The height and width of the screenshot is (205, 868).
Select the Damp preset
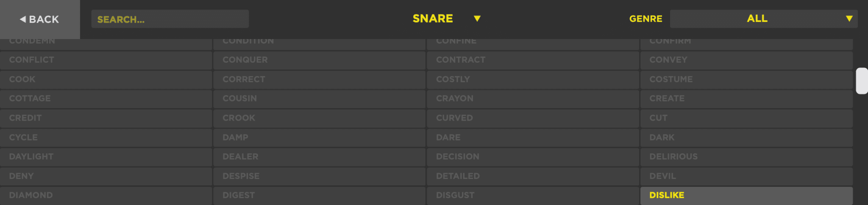click(x=319, y=138)
